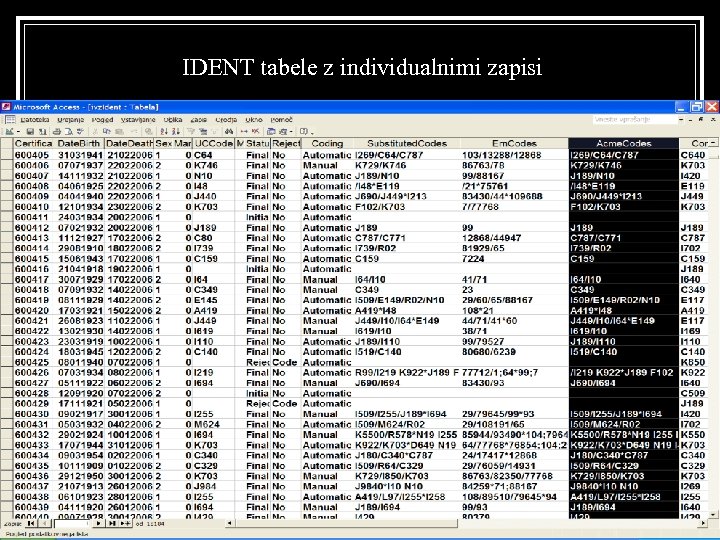Click the Save diskette icon
This screenshot has width=720, height=540.
30,131
